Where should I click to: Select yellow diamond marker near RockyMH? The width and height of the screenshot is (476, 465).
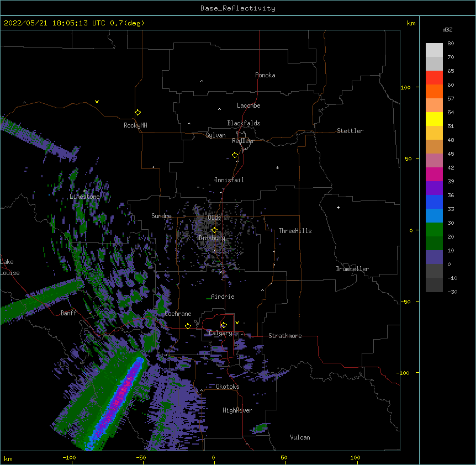(x=137, y=112)
